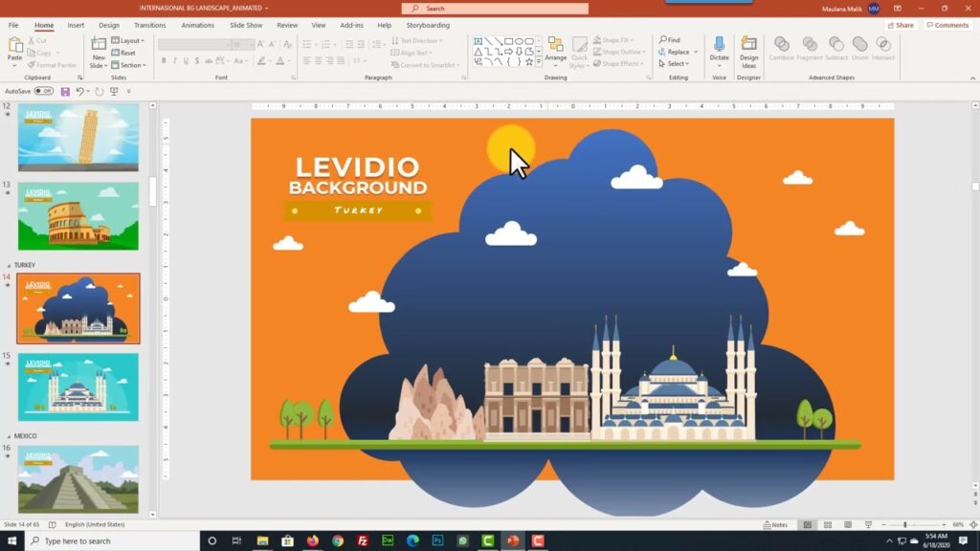Select slide 13 Colosseum thumbnail
Image resolution: width=980 pixels, height=551 pixels.
[x=78, y=216]
